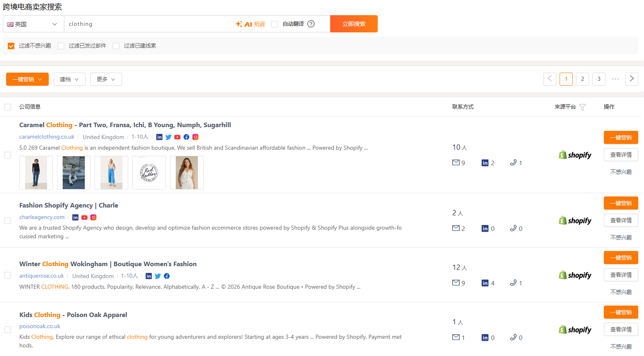Click Winter Clothing phone count icon
Screen dimensions: 644x356
[513, 283]
